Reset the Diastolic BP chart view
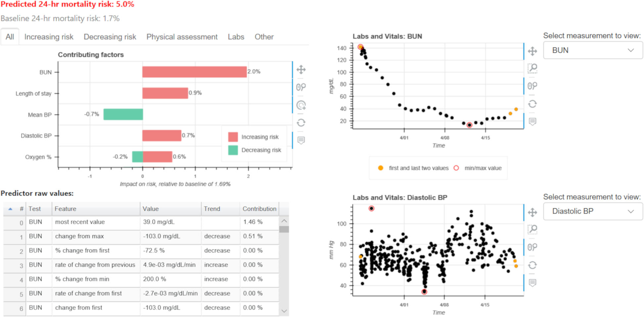Image resolution: width=644 pixels, height=317 pixels. pos(532,265)
